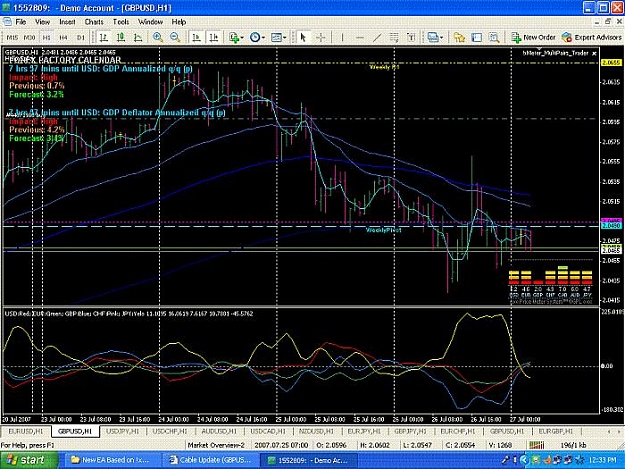The image size is (625, 469).
Task: Zoom in on the chart
Action: [158, 37]
